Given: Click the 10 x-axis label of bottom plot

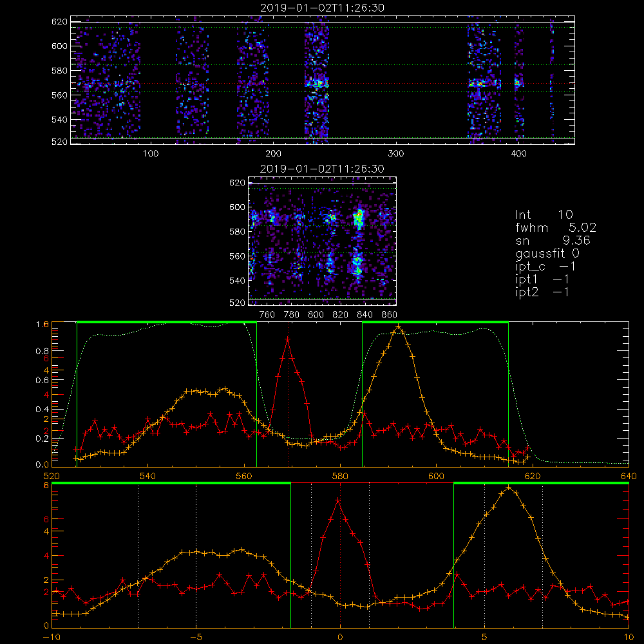Looking at the screenshot, I should click(x=629, y=638).
